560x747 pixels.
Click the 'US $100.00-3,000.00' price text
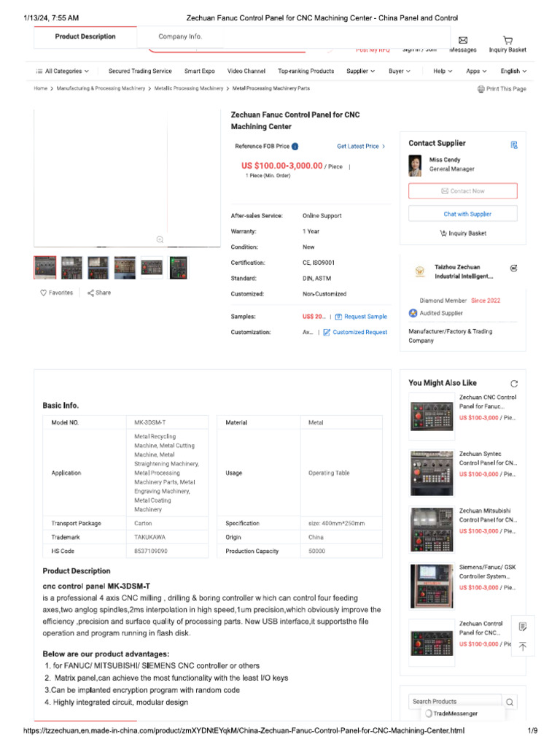282,166
